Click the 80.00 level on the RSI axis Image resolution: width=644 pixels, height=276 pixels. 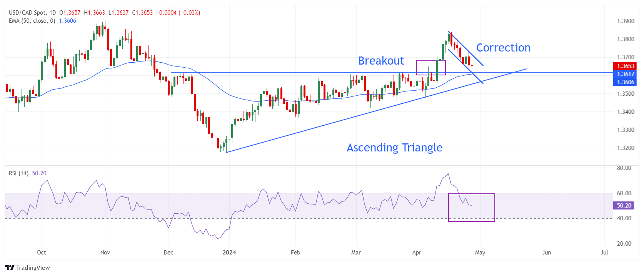(x=624, y=168)
